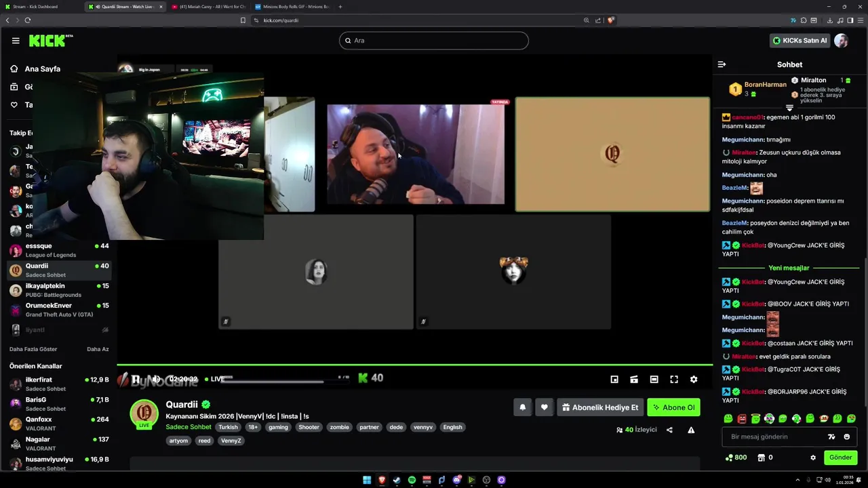Open Windows Start menu

coord(367,480)
